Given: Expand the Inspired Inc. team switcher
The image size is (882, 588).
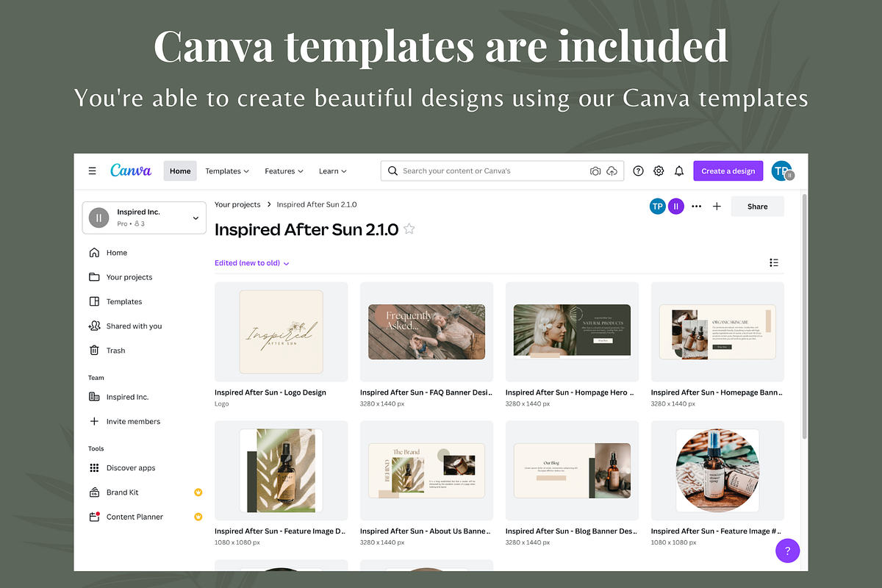Looking at the screenshot, I should point(144,218).
